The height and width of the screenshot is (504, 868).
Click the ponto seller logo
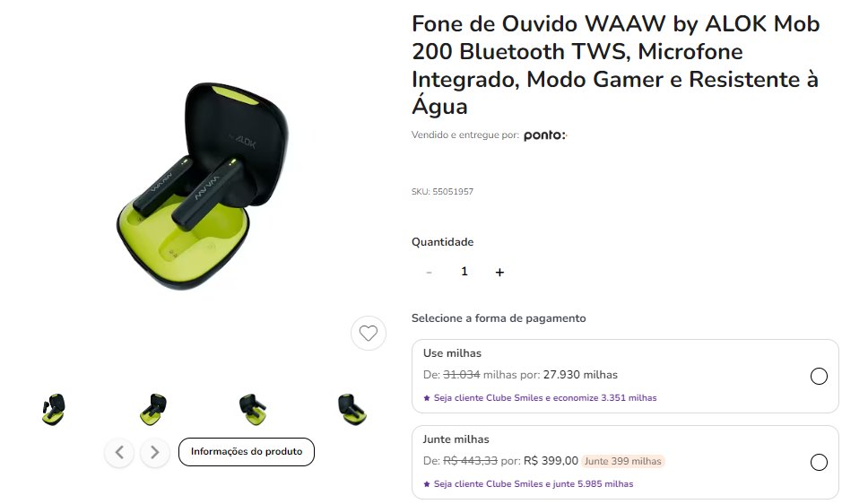[x=545, y=135]
